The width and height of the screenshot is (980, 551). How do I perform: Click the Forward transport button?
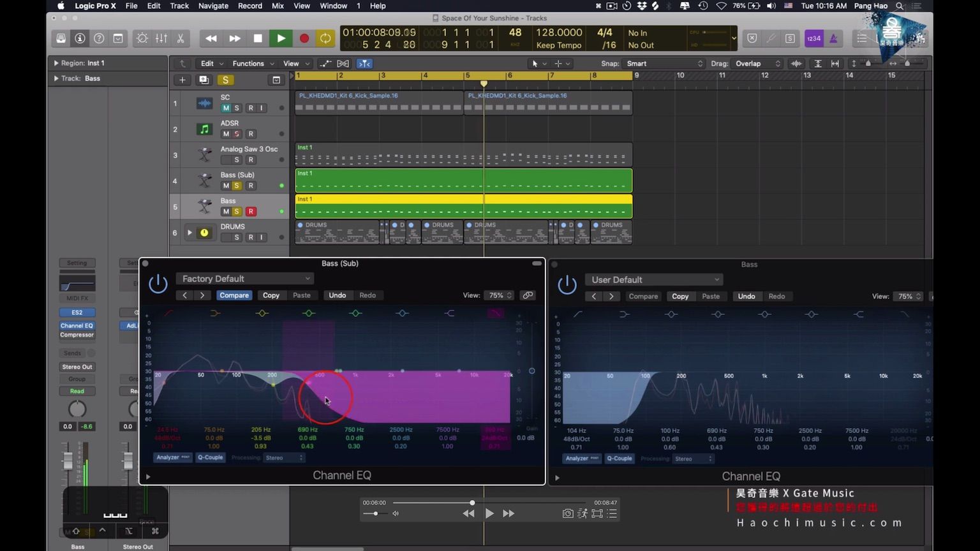(234, 38)
